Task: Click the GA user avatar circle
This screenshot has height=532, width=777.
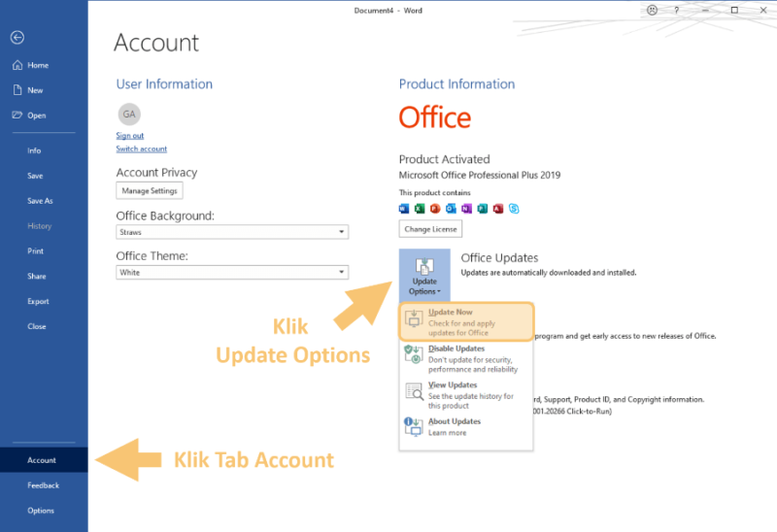Action: [x=129, y=114]
